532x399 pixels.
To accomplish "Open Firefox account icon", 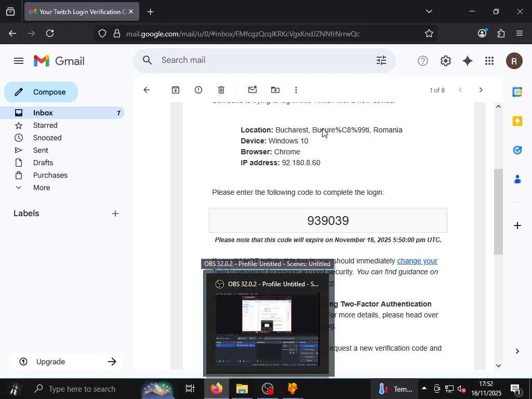I will 482,33.
